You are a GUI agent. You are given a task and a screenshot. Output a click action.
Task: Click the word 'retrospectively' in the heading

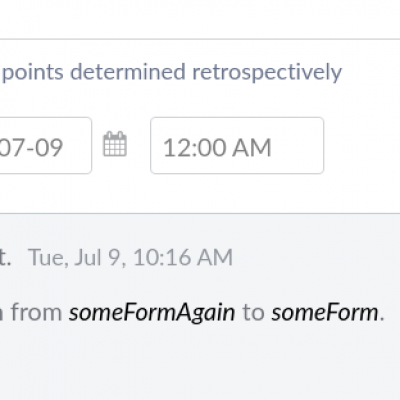pyautogui.click(x=267, y=72)
